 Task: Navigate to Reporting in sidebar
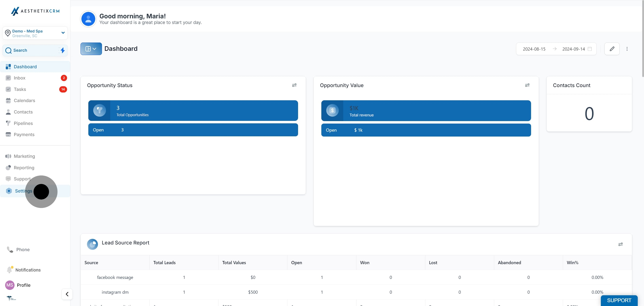pyautogui.click(x=24, y=168)
